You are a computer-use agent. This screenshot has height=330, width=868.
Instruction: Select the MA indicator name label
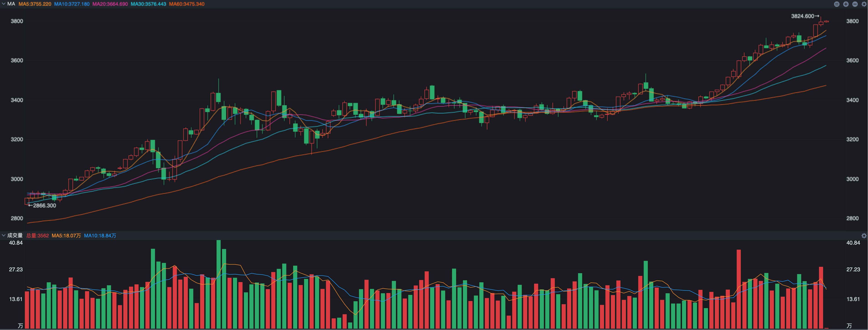click(11, 4)
